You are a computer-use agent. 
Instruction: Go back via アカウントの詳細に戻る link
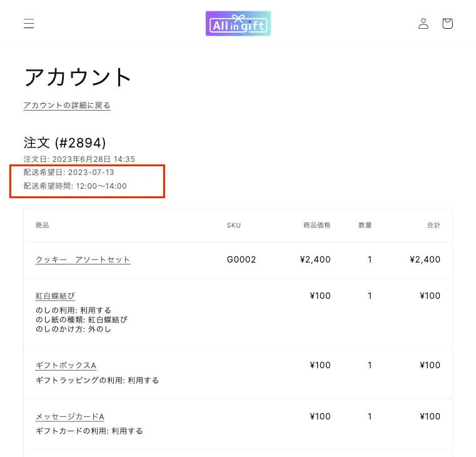click(x=67, y=106)
